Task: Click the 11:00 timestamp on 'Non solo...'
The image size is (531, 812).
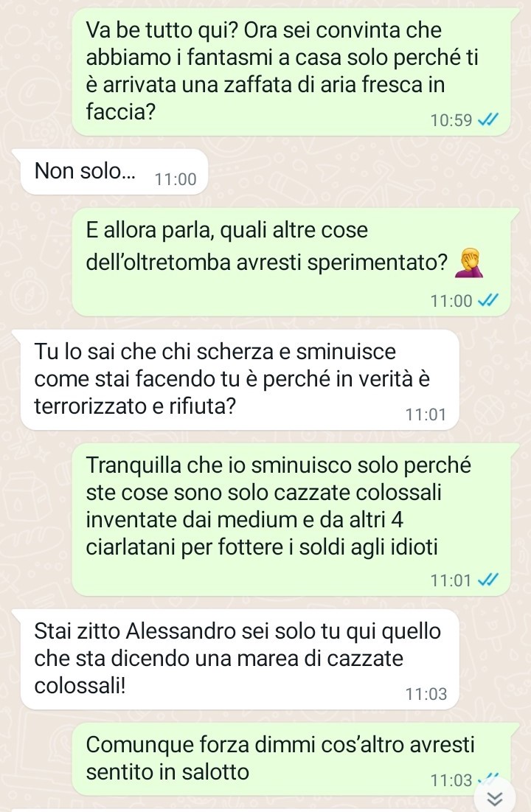Action: click(176, 180)
